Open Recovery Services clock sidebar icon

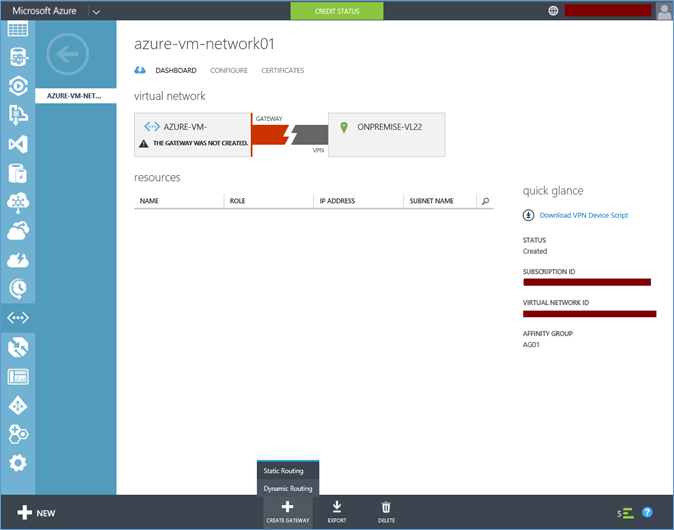[18, 289]
